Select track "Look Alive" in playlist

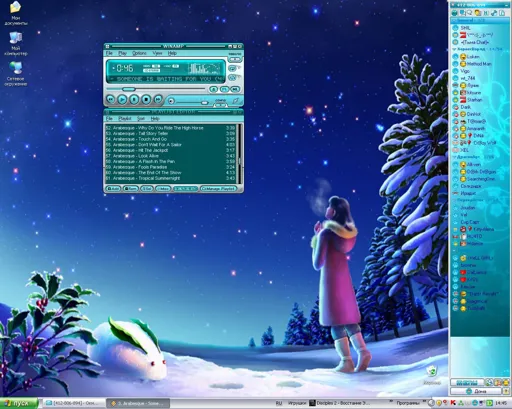click(170, 156)
